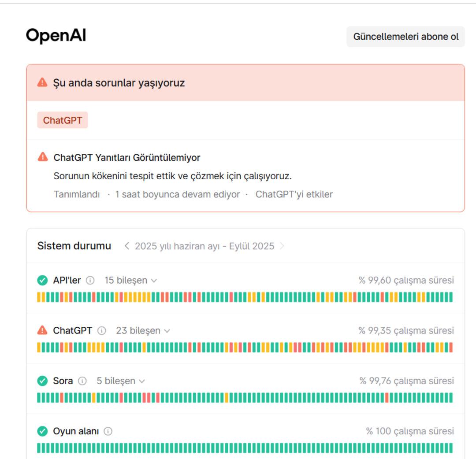Click the info icon beside Sora

pyautogui.click(x=82, y=381)
